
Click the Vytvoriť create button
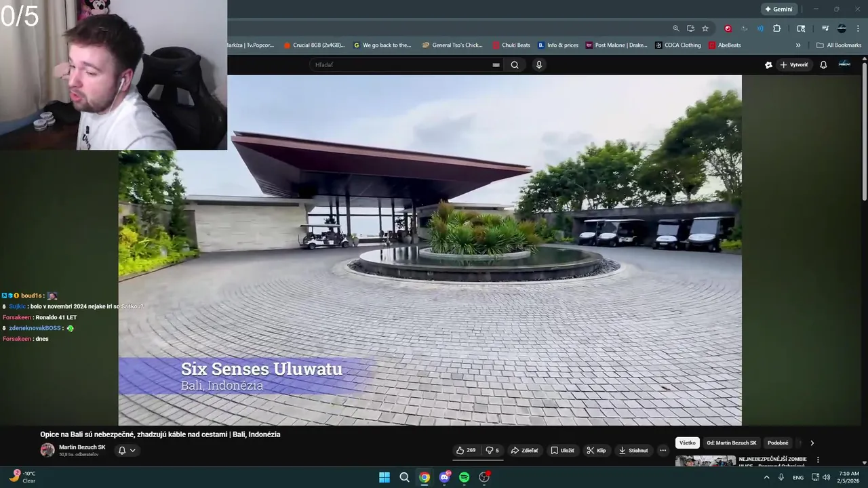(794, 65)
